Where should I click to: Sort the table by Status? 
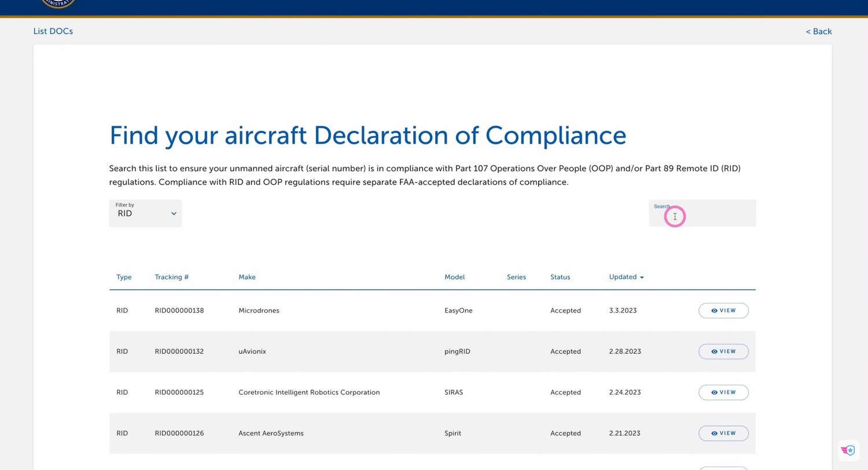(x=560, y=277)
